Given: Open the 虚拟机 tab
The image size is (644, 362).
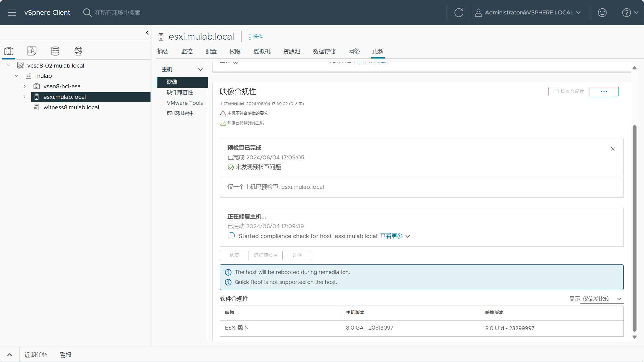Looking at the screenshot, I should [x=262, y=51].
